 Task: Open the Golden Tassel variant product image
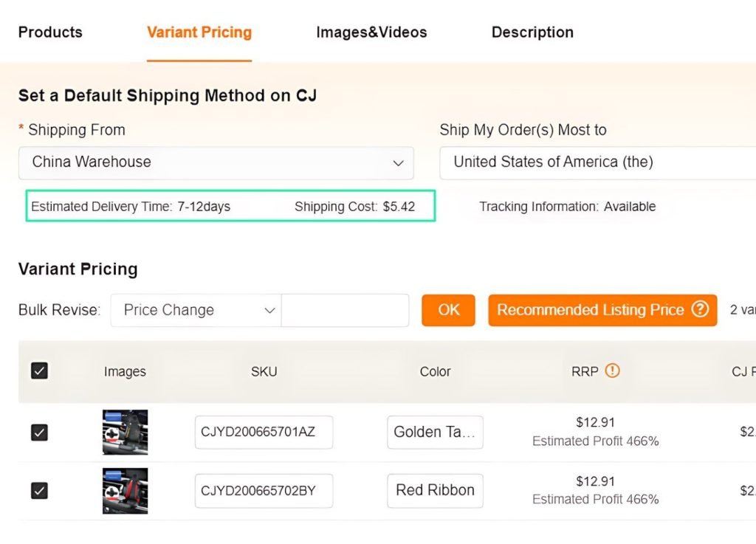(x=125, y=432)
